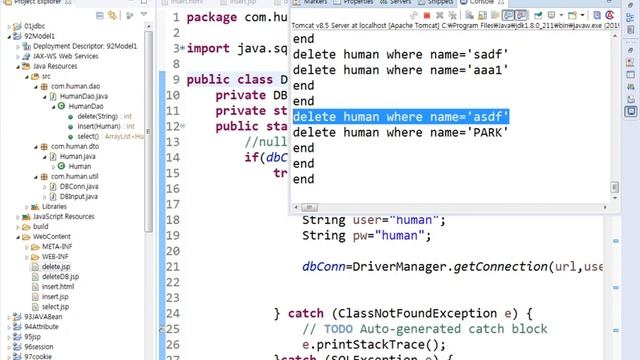The width and height of the screenshot is (640, 360).
Task: Click the red circular icon at Console toolbar end
Action: (610, 16)
